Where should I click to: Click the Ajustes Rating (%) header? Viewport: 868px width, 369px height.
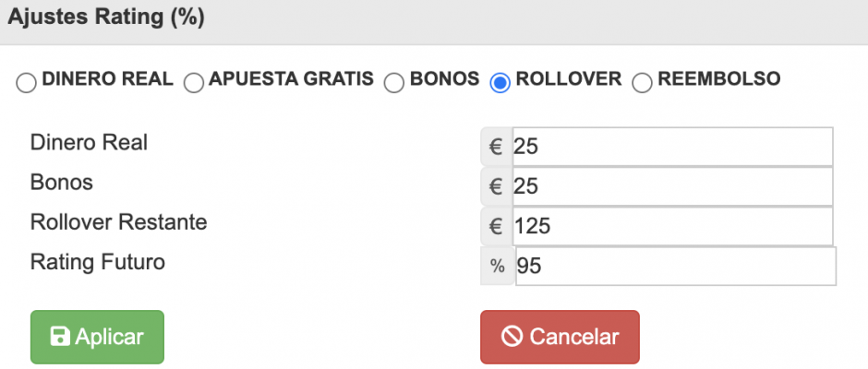point(106,18)
